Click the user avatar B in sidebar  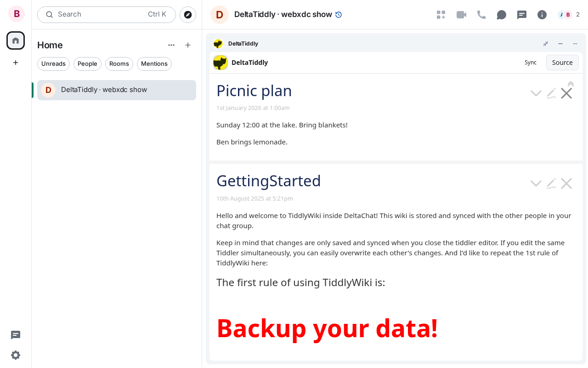17,14
